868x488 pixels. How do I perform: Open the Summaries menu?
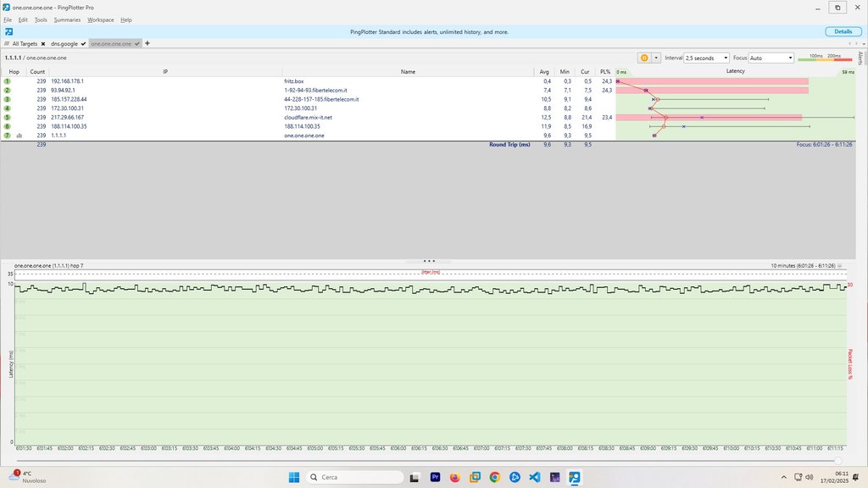(x=67, y=19)
